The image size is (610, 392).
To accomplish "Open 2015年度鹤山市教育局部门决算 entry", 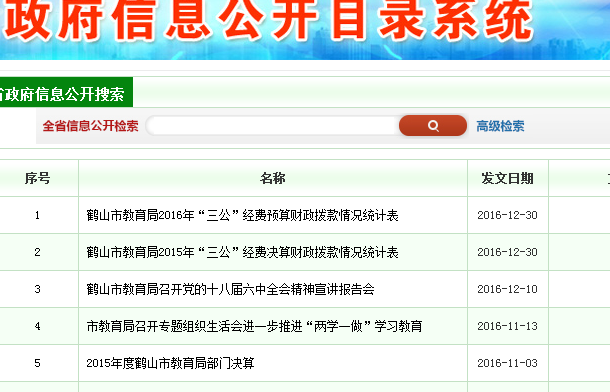I will 170,363.
